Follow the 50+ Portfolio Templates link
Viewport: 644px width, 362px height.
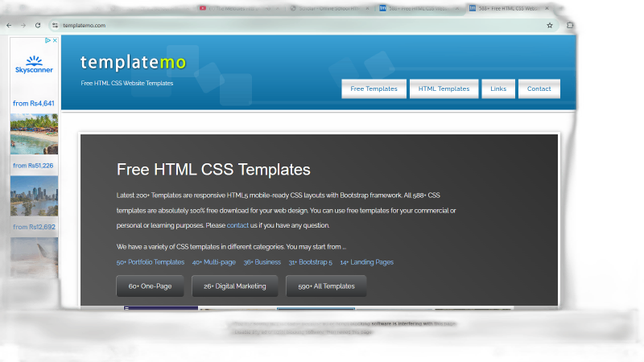151,262
